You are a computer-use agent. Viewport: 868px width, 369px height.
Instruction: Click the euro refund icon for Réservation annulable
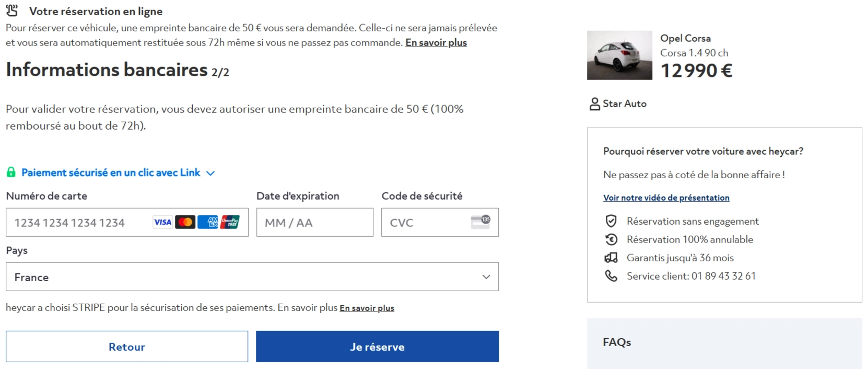point(611,239)
